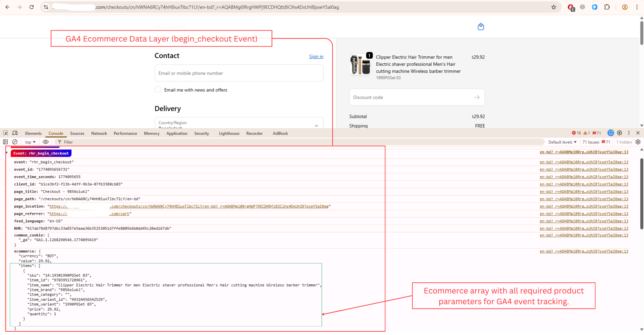Open the Sources tab
Image resolution: width=644 pixels, height=335 pixels.
77,133
